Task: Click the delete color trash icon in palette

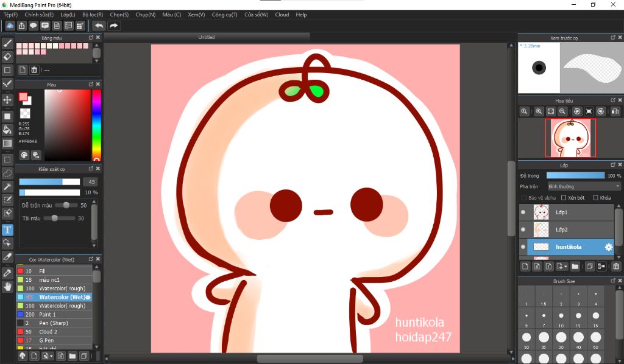Action: 34,70
